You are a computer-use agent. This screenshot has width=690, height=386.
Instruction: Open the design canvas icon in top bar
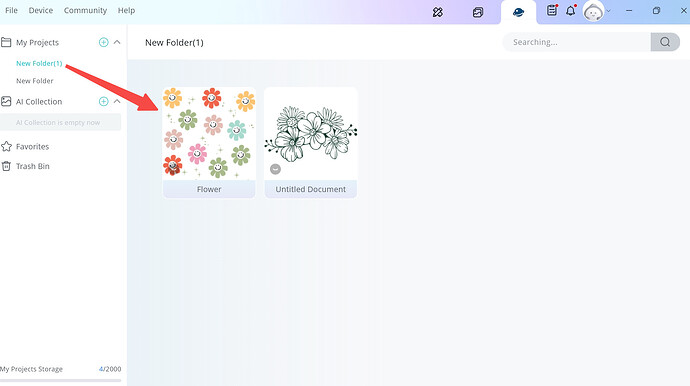point(437,12)
